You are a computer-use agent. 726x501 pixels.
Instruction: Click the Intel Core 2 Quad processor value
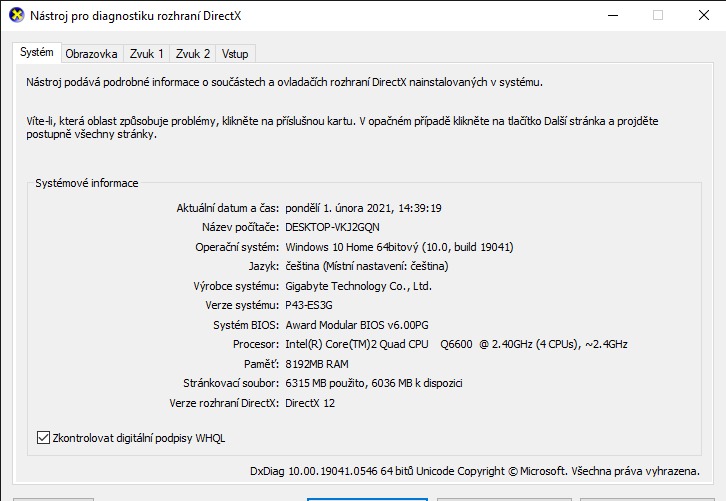(x=456, y=344)
